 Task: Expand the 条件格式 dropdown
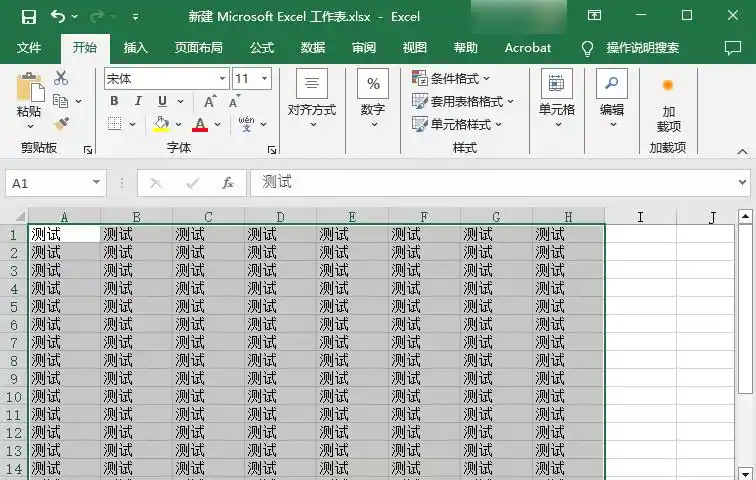click(452, 78)
